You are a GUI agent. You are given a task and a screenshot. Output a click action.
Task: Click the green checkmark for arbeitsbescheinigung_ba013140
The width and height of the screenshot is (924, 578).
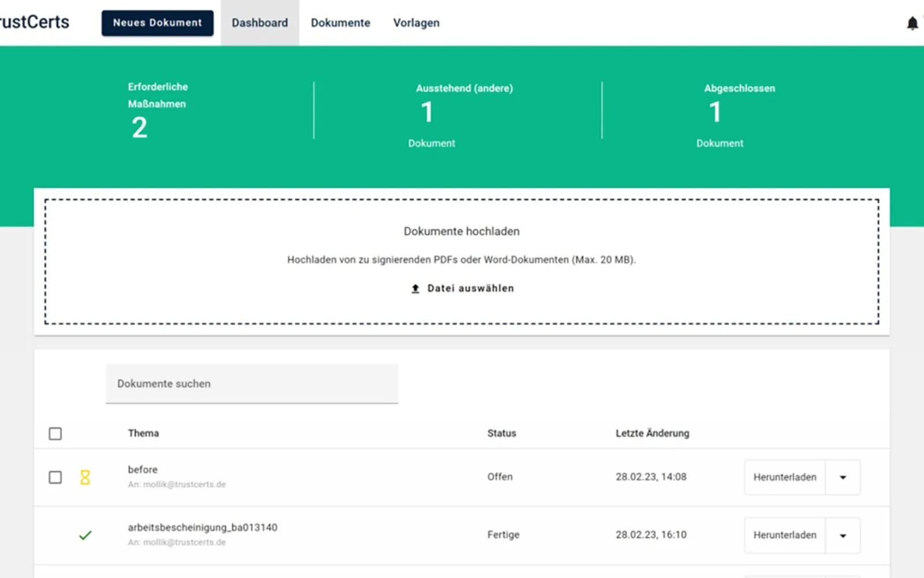point(85,535)
